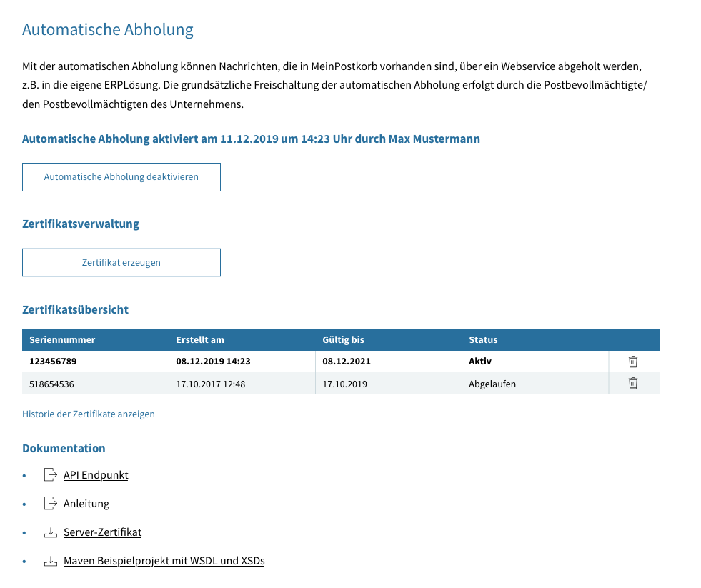
Task: Delete expired certificate 518654536 trash icon
Action: pyautogui.click(x=632, y=383)
